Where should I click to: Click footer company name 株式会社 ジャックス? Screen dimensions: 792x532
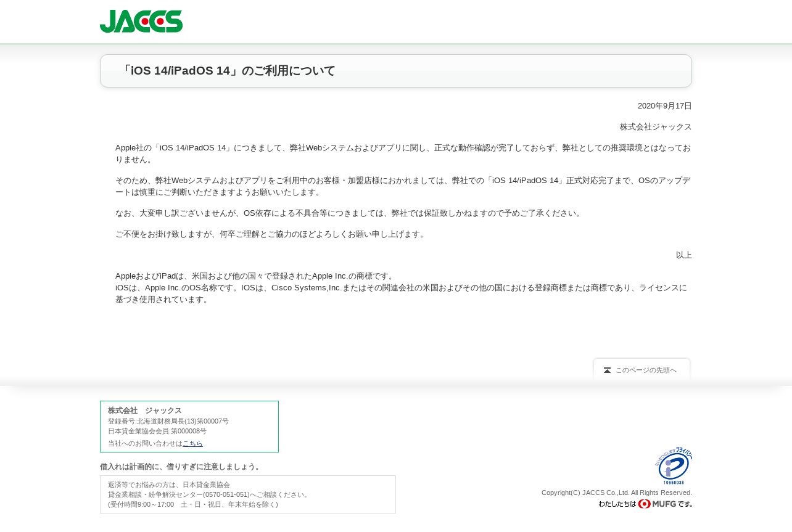pos(145,411)
